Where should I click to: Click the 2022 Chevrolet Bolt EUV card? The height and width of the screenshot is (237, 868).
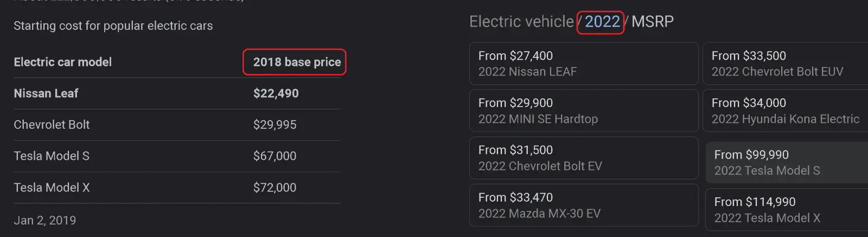[784, 64]
